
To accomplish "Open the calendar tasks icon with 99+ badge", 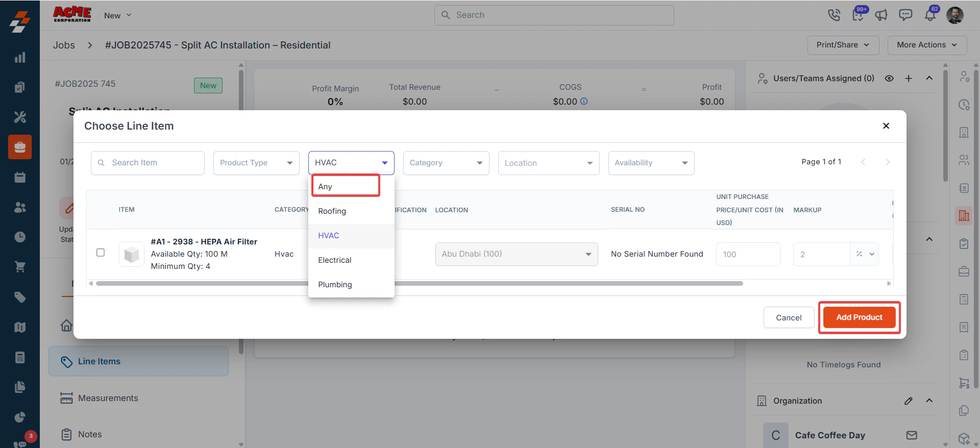I will [x=859, y=14].
